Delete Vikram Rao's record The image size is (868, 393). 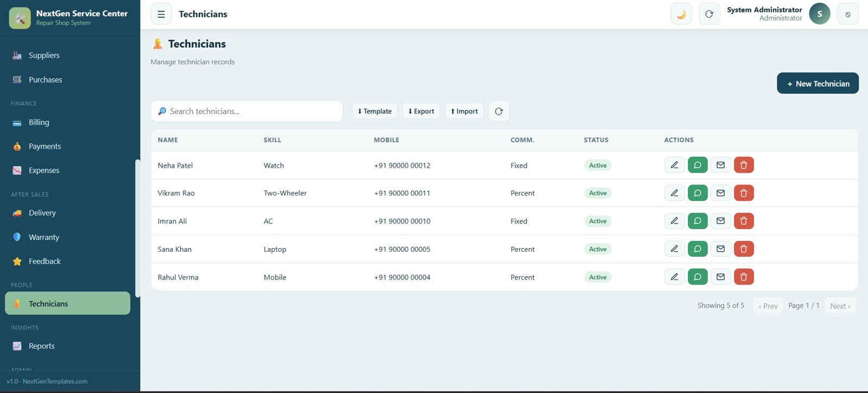(744, 193)
